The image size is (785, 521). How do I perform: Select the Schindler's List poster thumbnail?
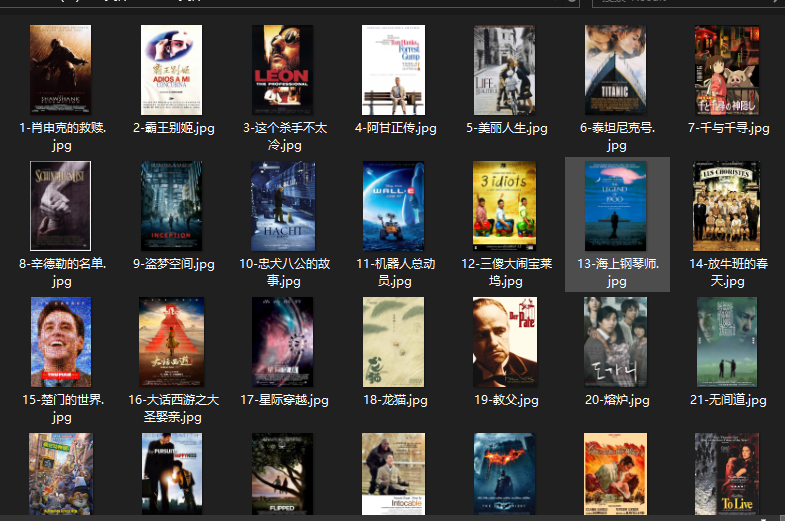click(61, 206)
